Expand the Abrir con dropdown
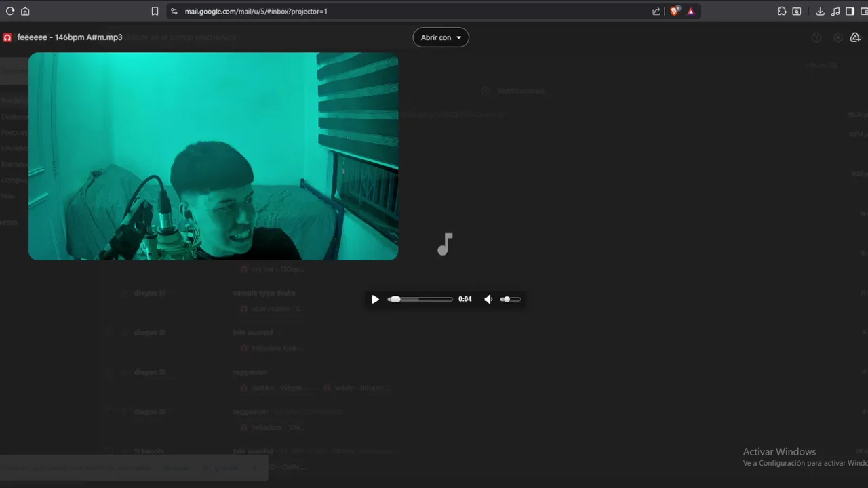868x488 pixels. (x=441, y=37)
